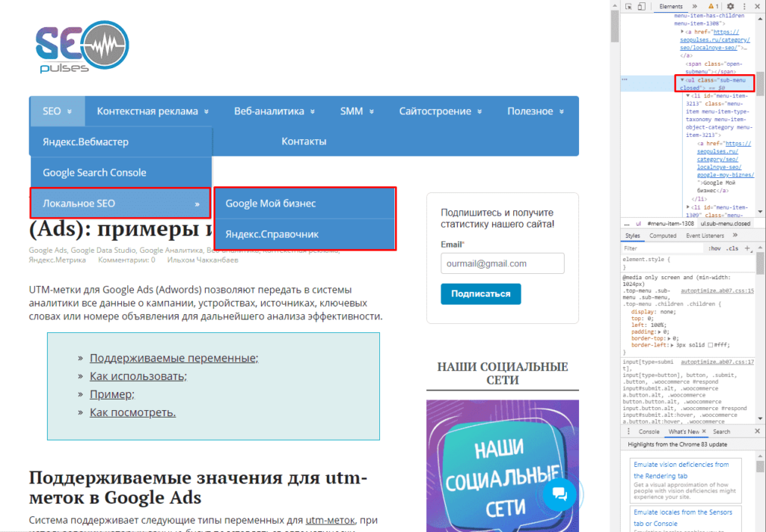Follow the Как посмотреть link
Image resolution: width=766 pixels, height=532 pixels.
tap(132, 412)
